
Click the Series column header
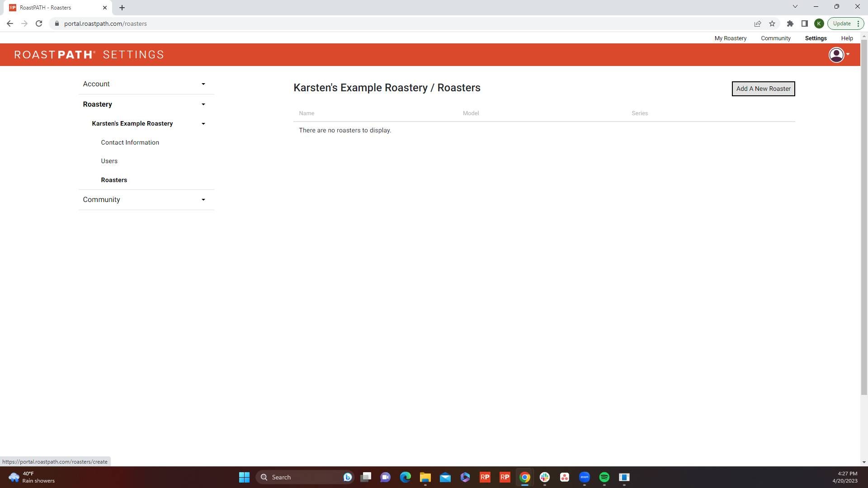pyautogui.click(x=640, y=113)
